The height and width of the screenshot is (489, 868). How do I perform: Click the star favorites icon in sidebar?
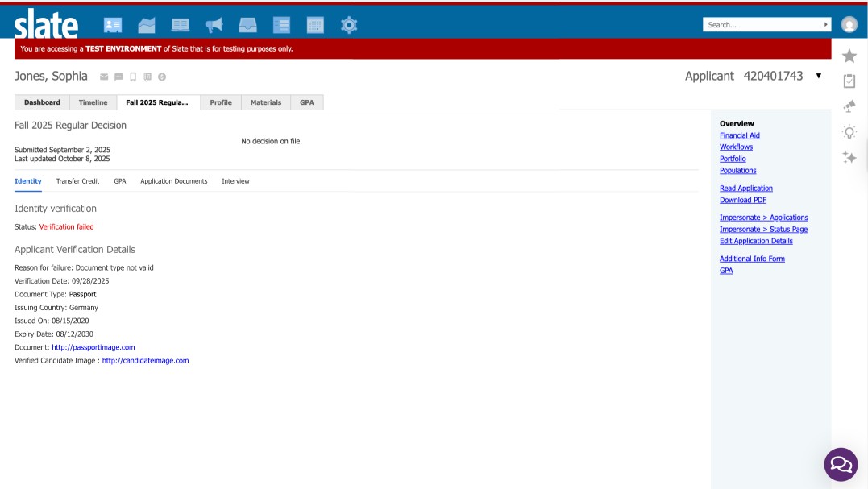pos(849,56)
